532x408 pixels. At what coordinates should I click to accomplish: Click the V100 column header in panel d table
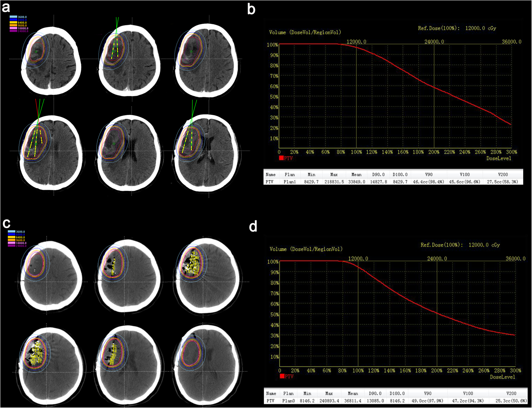[468, 394]
